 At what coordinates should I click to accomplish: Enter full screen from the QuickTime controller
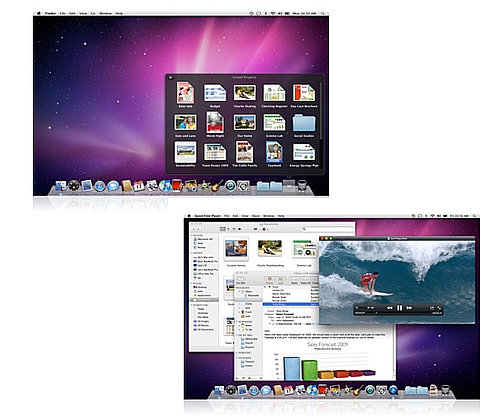(439, 308)
